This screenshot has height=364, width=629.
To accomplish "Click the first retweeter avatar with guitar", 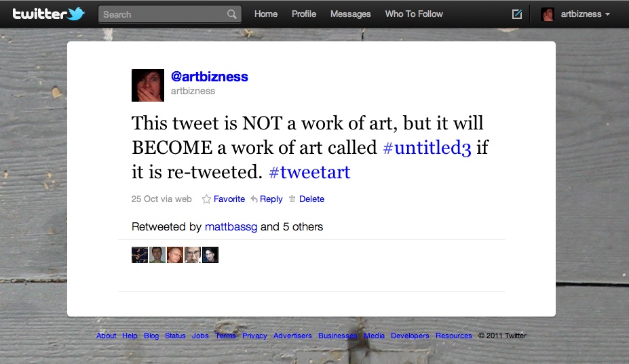I will pos(140,255).
